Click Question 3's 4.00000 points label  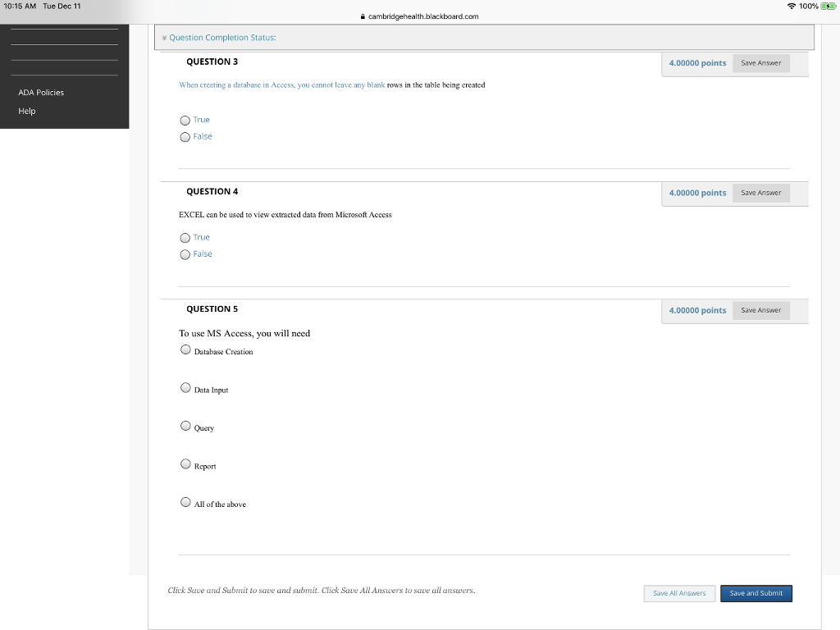[x=697, y=63]
